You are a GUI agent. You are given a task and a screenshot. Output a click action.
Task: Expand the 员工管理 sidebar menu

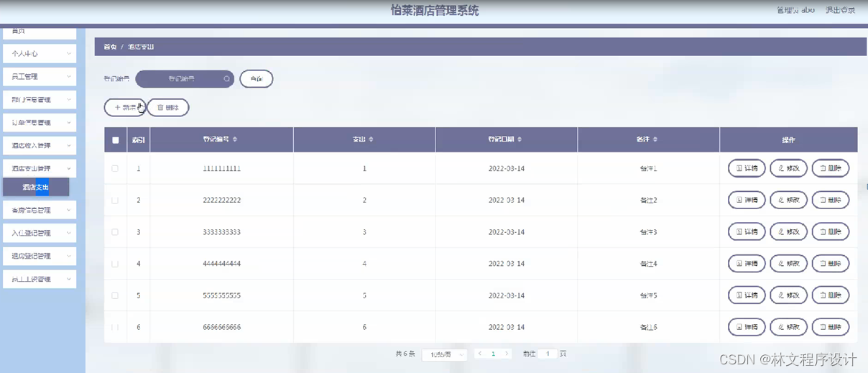click(40, 76)
